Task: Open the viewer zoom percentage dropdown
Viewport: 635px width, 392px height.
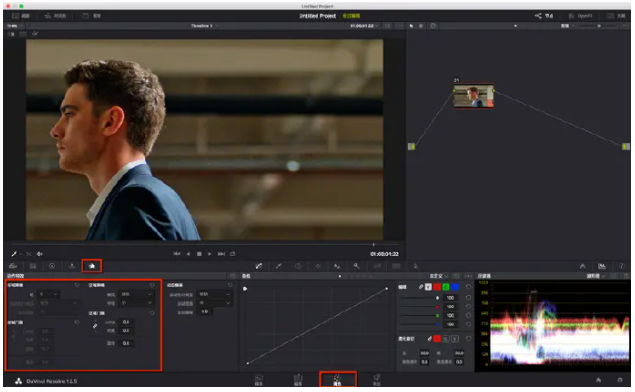Action: pos(15,26)
